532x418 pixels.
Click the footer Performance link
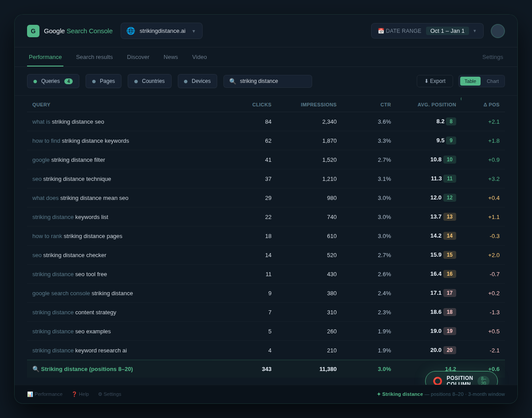click(45, 394)
